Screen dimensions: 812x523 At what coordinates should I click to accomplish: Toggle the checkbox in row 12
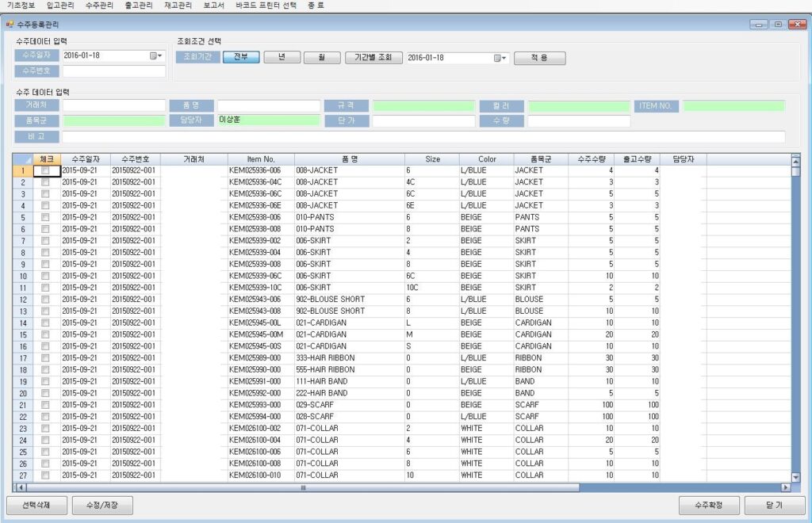point(45,300)
